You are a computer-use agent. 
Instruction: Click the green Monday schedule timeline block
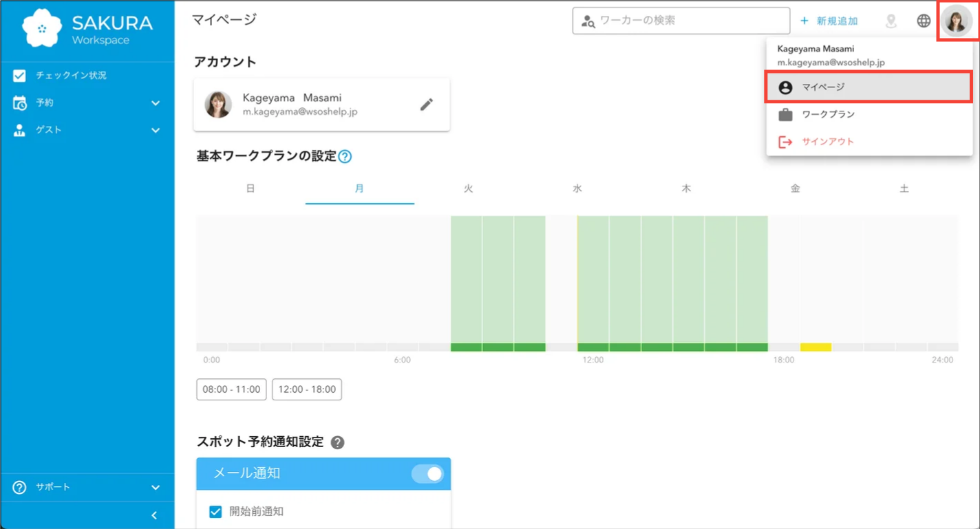498,282
